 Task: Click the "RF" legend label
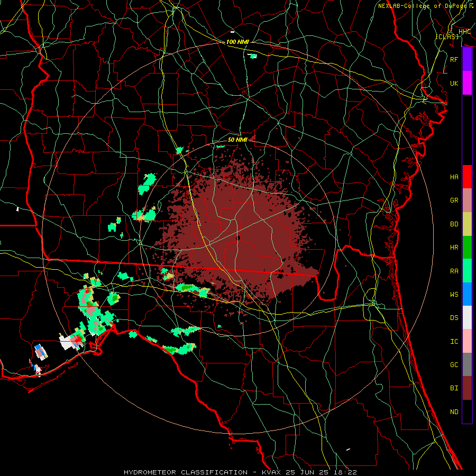[x=454, y=59]
